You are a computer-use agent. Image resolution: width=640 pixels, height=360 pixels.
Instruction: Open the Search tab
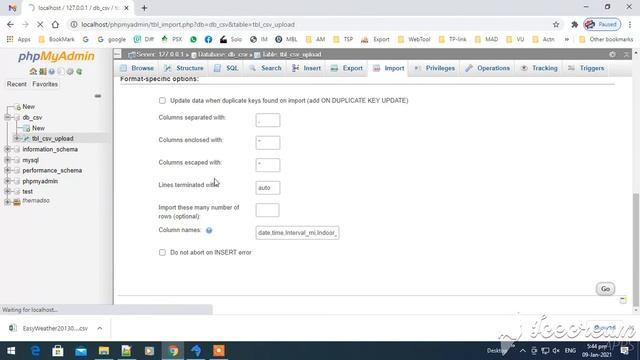(266, 68)
